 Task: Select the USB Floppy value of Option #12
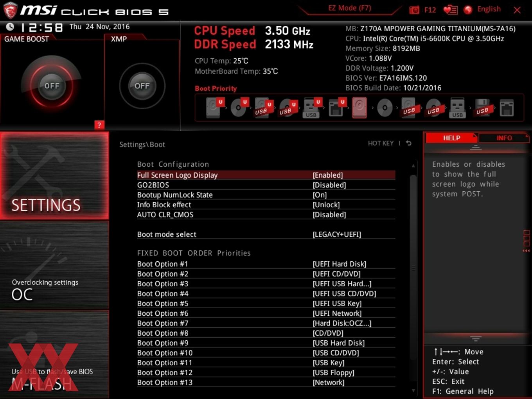(333, 373)
